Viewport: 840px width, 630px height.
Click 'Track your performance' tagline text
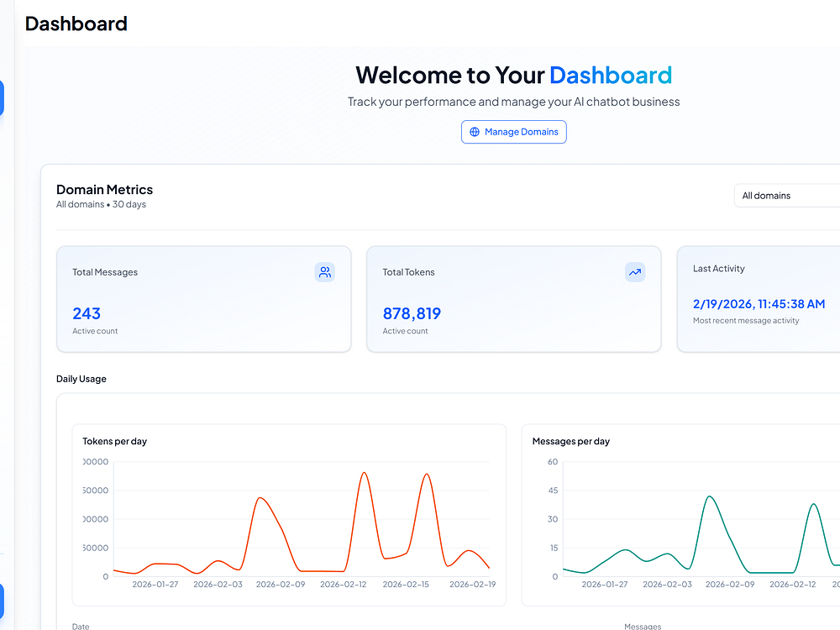tap(514, 102)
